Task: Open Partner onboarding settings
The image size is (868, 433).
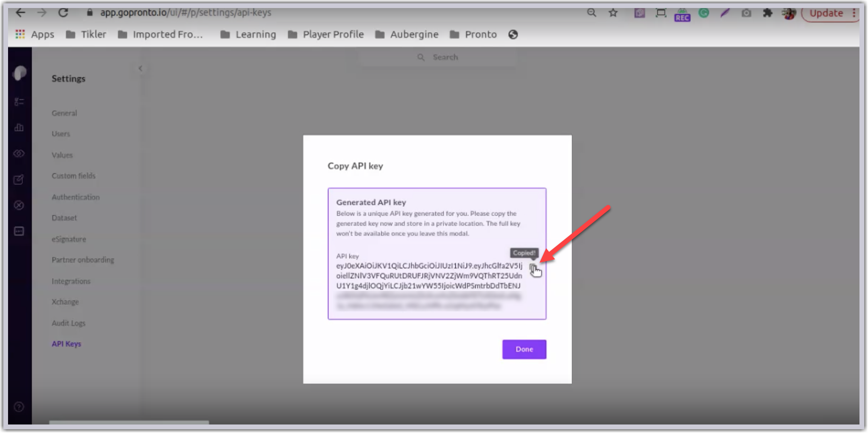Action: (83, 260)
